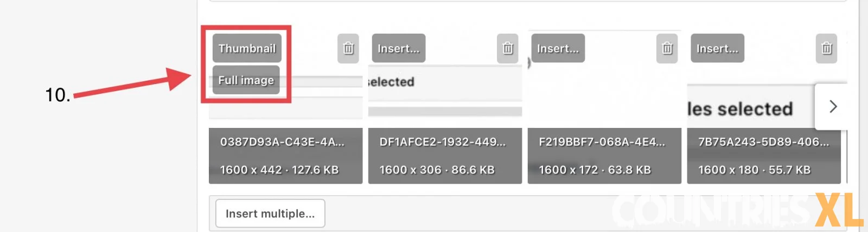Click the 0387D93A-C43E-4A... file name
The width and height of the screenshot is (868, 232).
click(x=282, y=142)
